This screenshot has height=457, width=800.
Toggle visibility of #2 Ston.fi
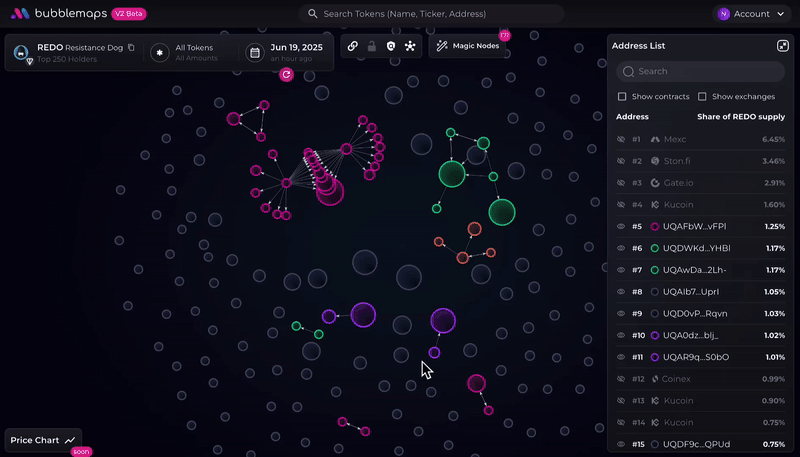point(621,161)
